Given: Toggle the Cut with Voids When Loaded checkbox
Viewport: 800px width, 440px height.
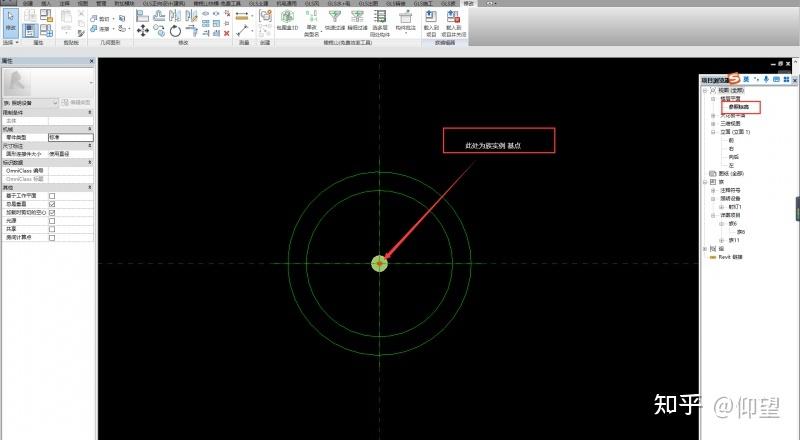Looking at the screenshot, I should [x=52, y=212].
